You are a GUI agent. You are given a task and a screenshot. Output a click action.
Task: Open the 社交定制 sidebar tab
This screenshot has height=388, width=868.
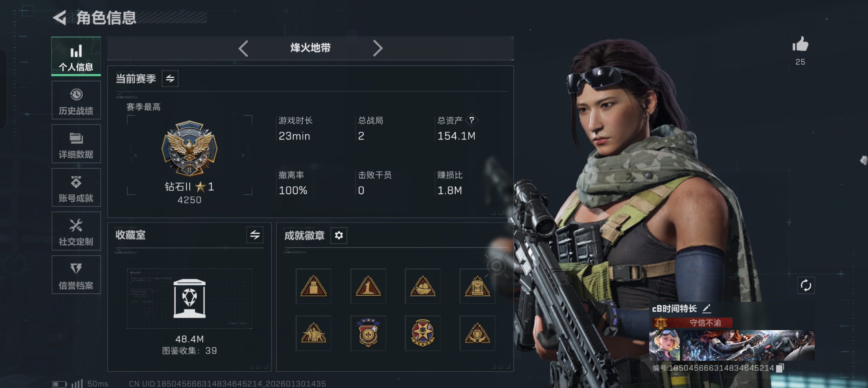click(76, 231)
